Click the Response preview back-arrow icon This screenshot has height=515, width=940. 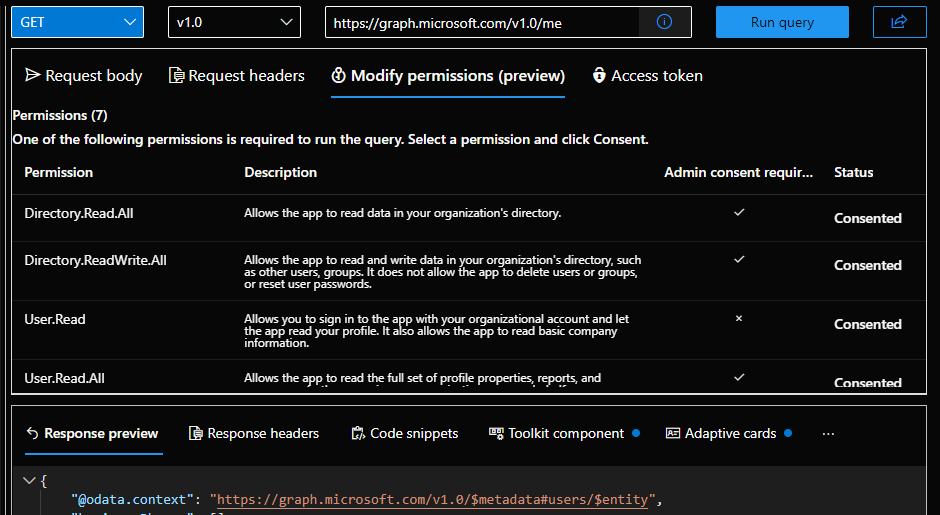point(32,433)
